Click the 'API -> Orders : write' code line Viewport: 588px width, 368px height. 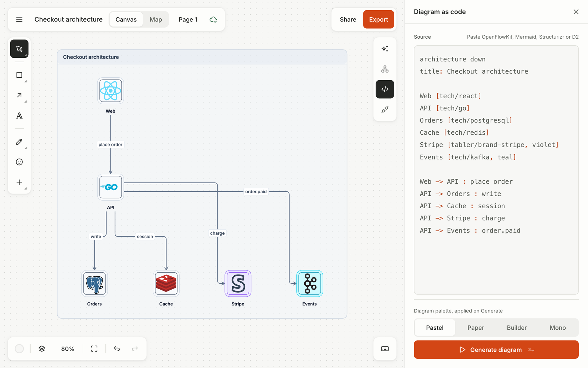(460, 194)
